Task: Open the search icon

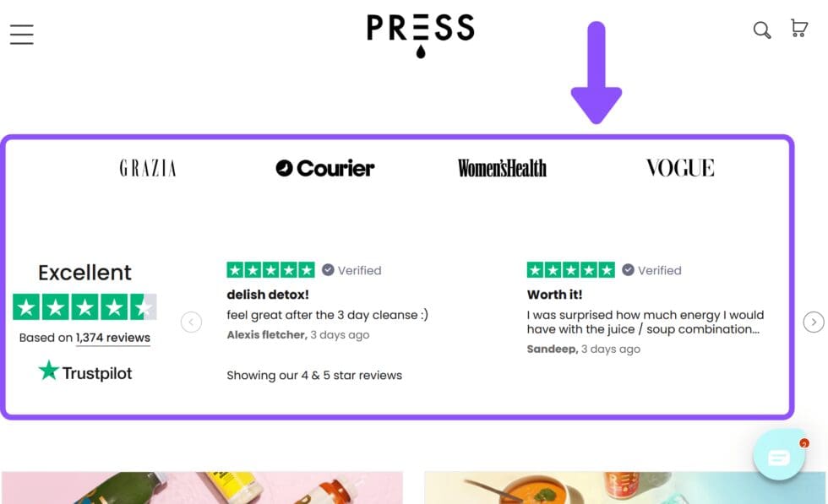Action: (x=761, y=30)
